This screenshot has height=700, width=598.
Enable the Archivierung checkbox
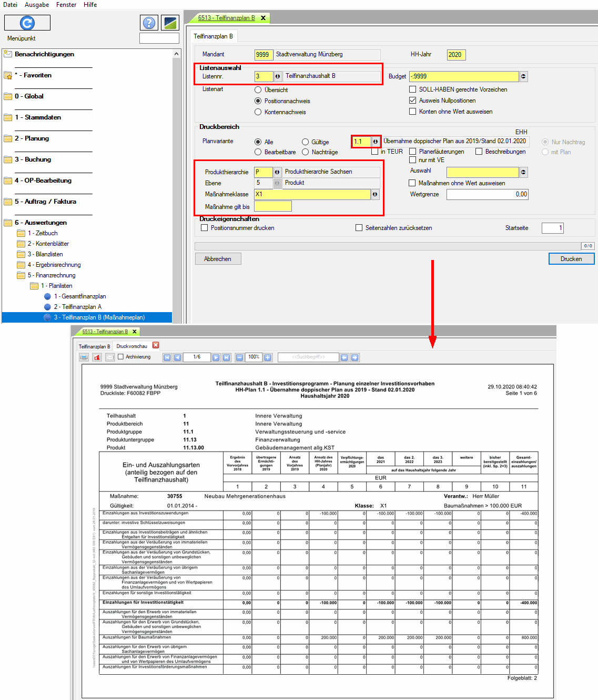click(x=121, y=357)
